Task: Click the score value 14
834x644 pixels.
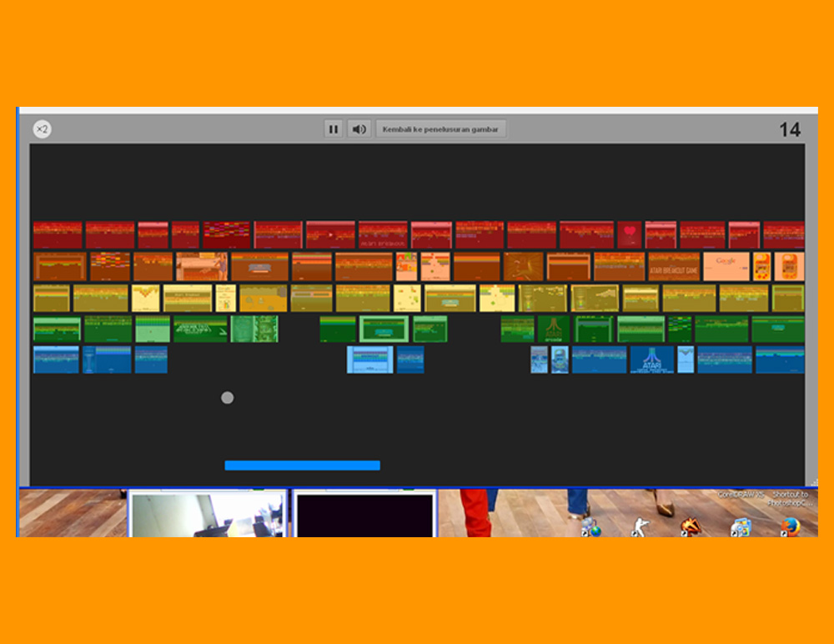Action: (x=790, y=130)
